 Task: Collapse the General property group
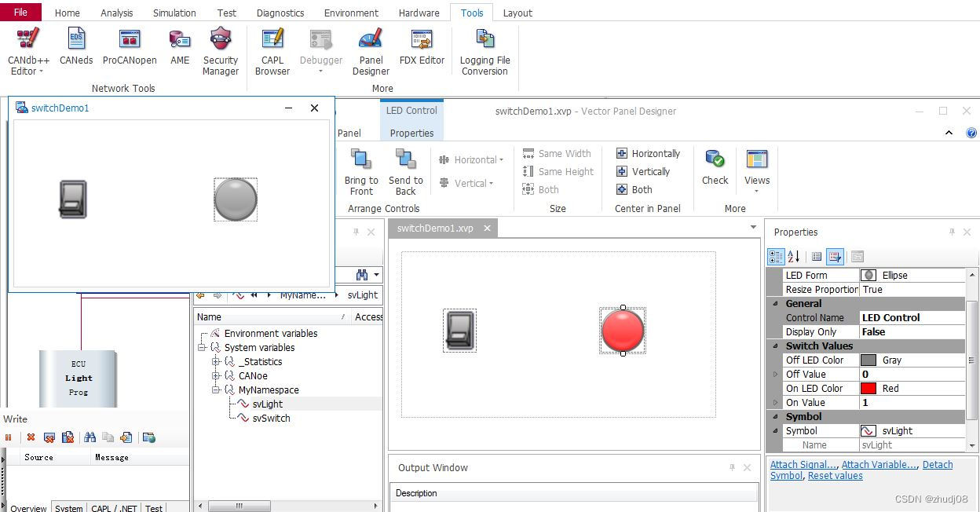(776, 304)
